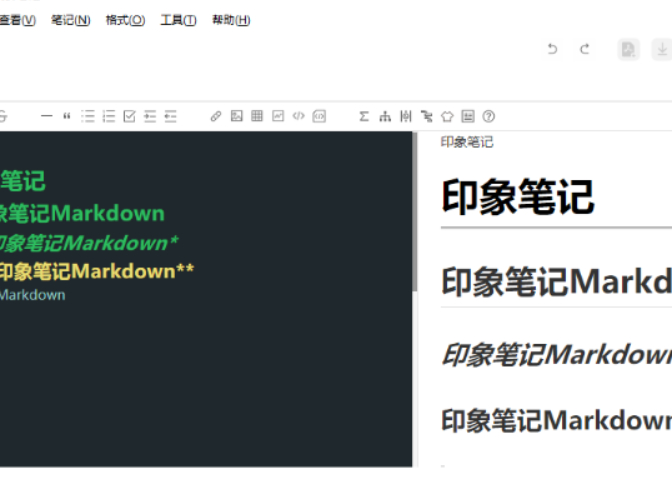
Task: Click the italic green Markdown* line in editor
Action: point(89,243)
